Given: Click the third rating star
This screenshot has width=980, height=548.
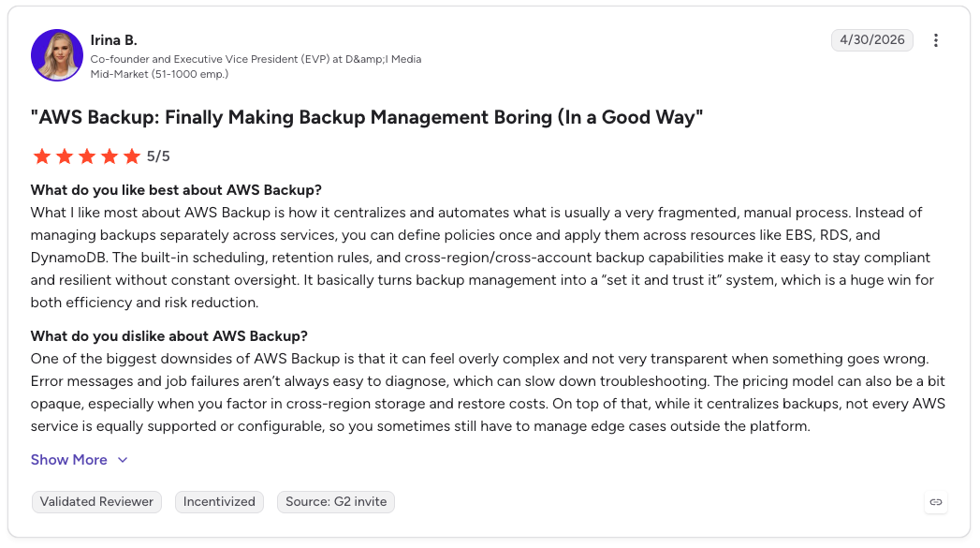Looking at the screenshot, I should [x=87, y=156].
